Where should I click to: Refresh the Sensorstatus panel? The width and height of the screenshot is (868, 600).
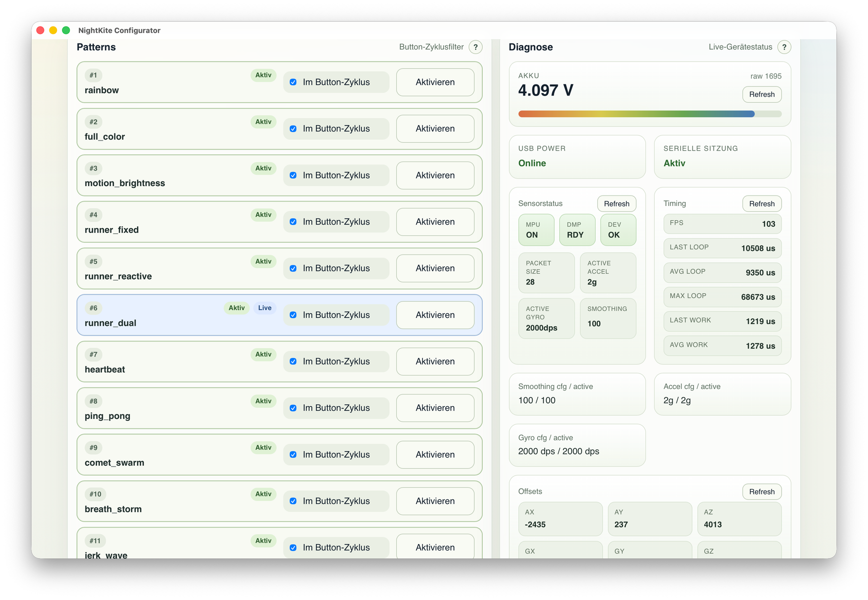pos(616,203)
